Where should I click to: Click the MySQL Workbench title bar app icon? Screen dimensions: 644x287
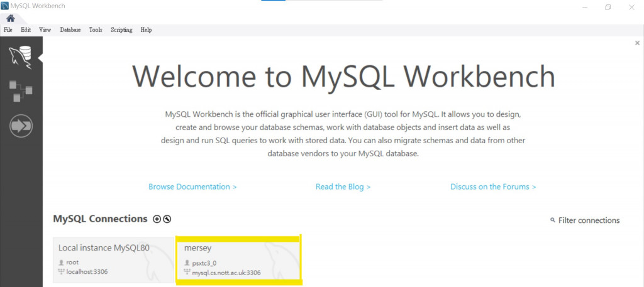tap(5, 6)
